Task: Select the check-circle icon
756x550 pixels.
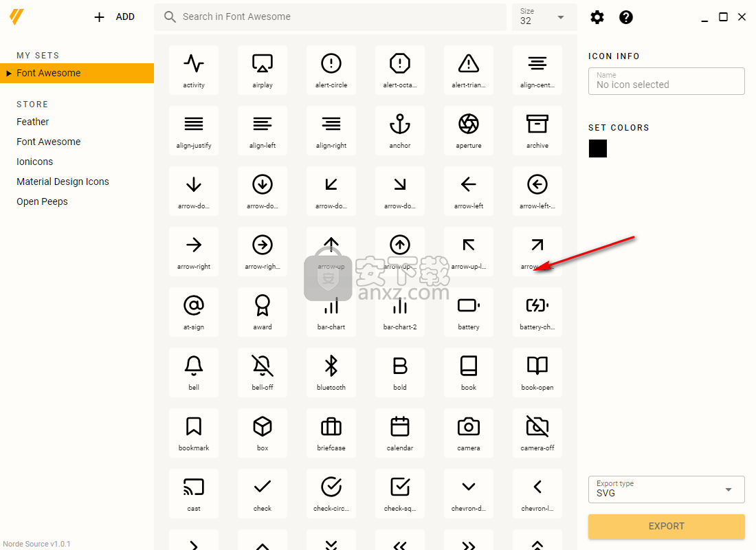Action: pyautogui.click(x=331, y=494)
